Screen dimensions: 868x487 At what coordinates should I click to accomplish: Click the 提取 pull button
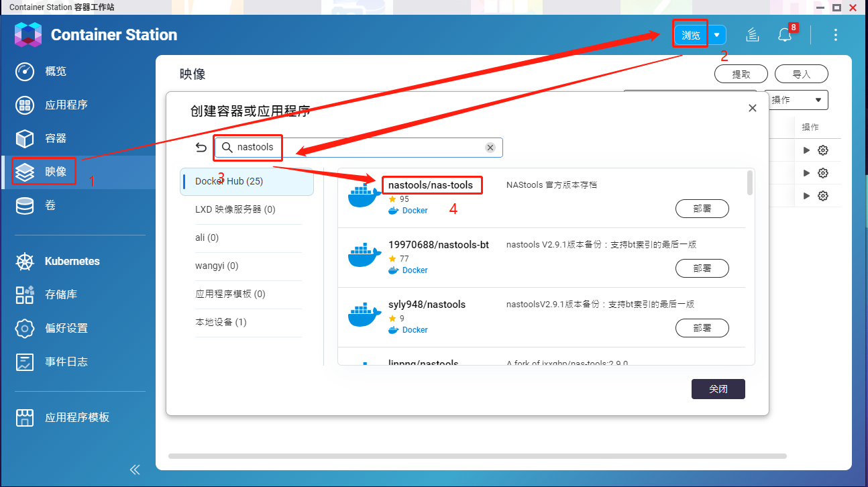741,74
